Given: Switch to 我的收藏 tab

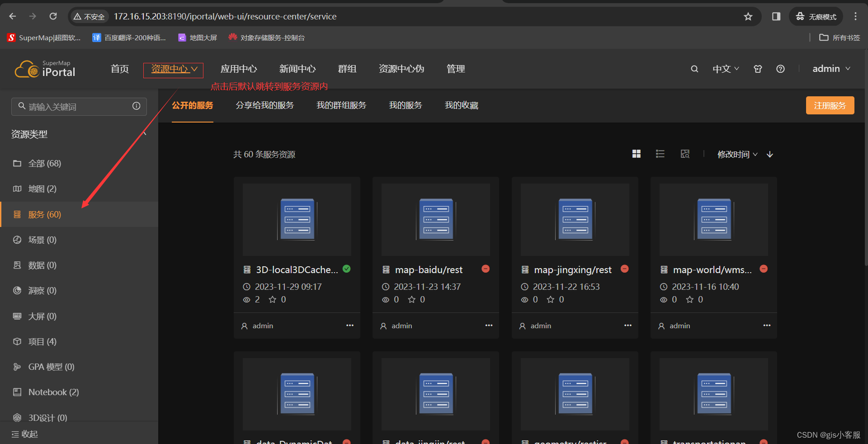Looking at the screenshot, I should (x=462, y=105).
